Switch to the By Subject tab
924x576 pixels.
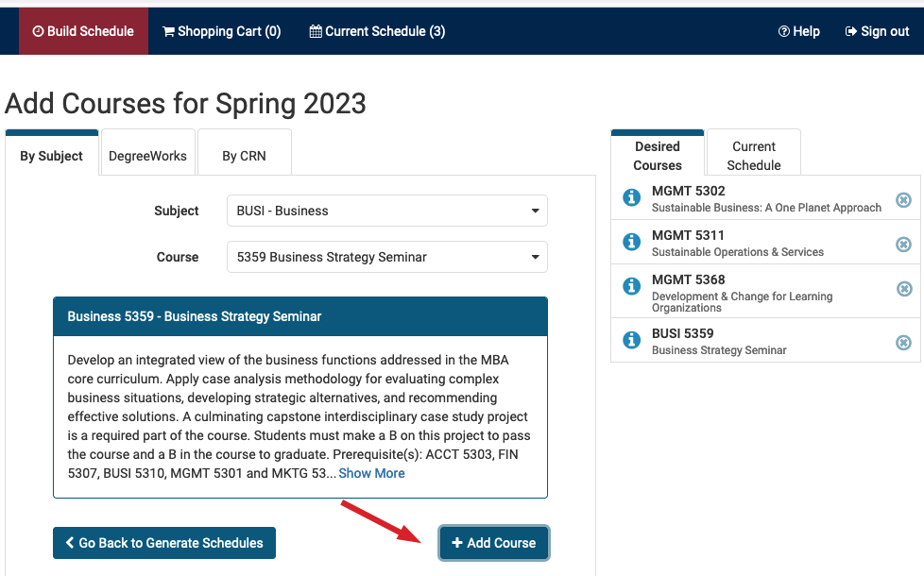point(51,153)
